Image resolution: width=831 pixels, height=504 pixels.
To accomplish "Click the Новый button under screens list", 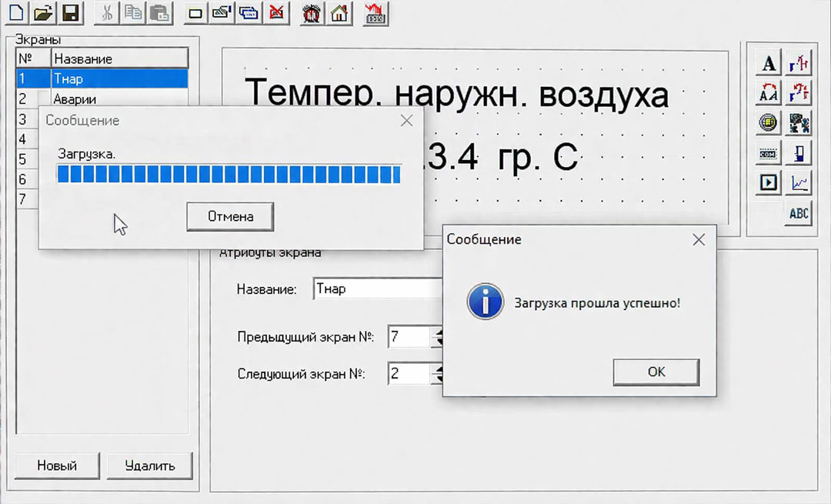I will (x=57, y=466).
